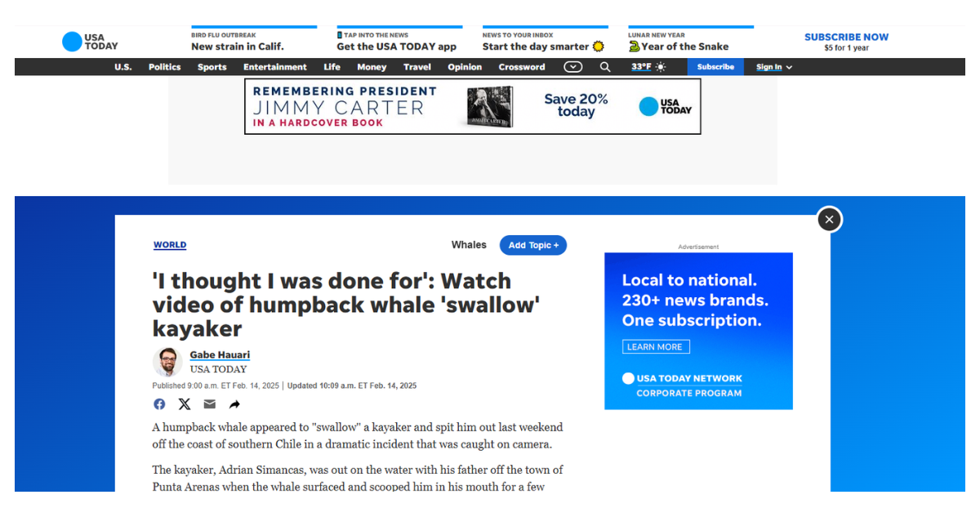Go to the Politics section
The width and height of the screenshot is (980, 517).
[x=164, y=67]
